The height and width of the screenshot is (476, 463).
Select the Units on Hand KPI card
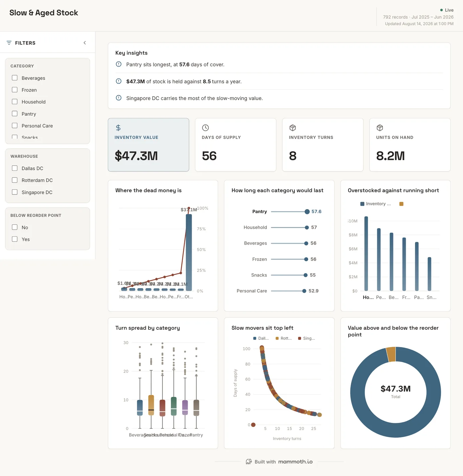click(x=410, y=145)
